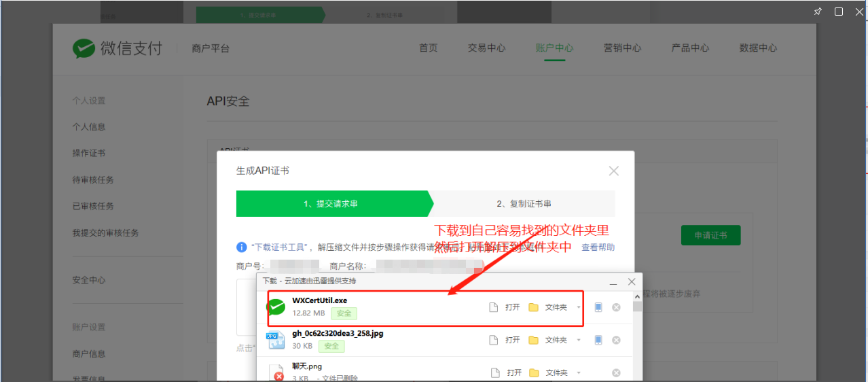This screenshot has width=868, height=382.
Task: Click the 账户设置 sidebar heading
Action: click(89, 327)
